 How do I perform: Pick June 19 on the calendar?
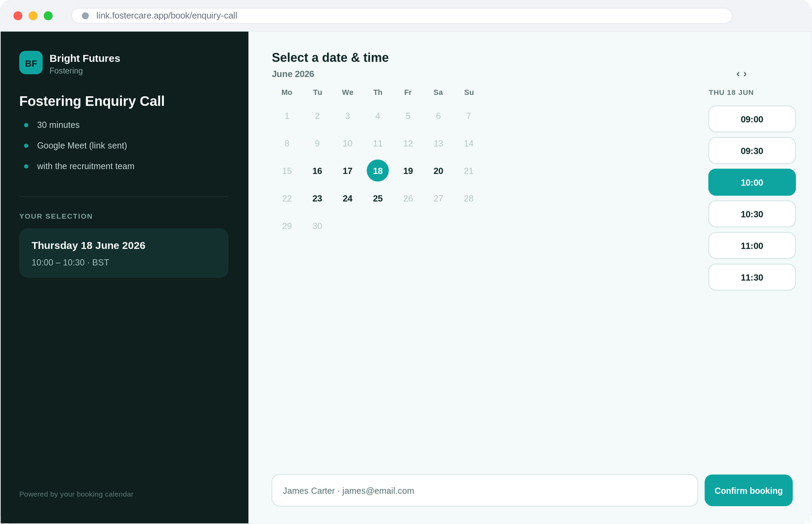tap(408, 171)
